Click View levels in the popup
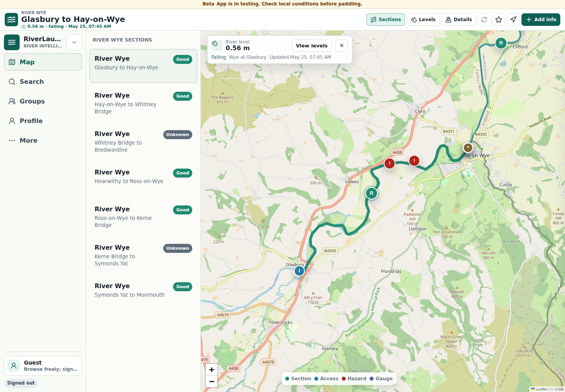Viewport: 565px width, 392px height. pyautogui.click(x=312, y=45)
